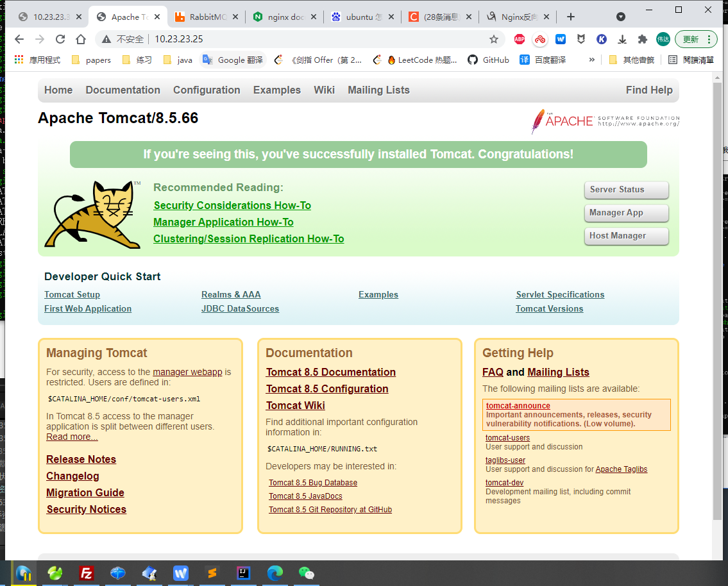Open the JDBC DataSources link
The image size is (728, 586).
pos(240,308)
